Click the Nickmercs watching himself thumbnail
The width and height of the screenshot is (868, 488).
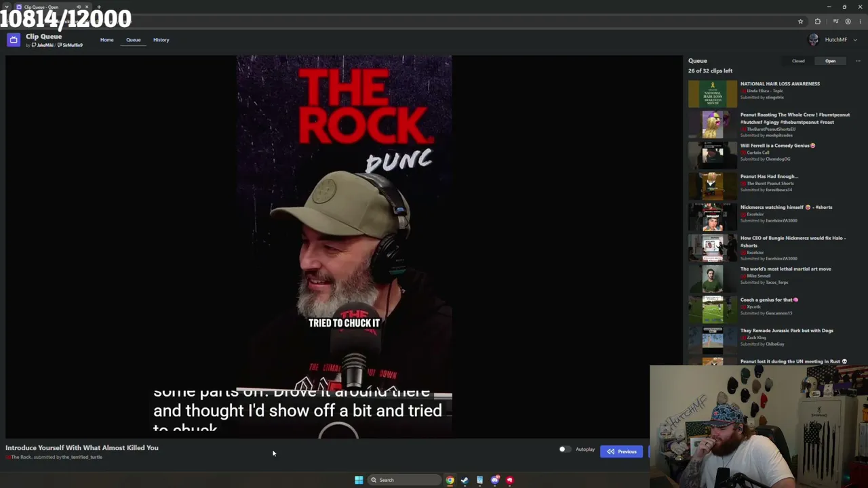point(712,217)
